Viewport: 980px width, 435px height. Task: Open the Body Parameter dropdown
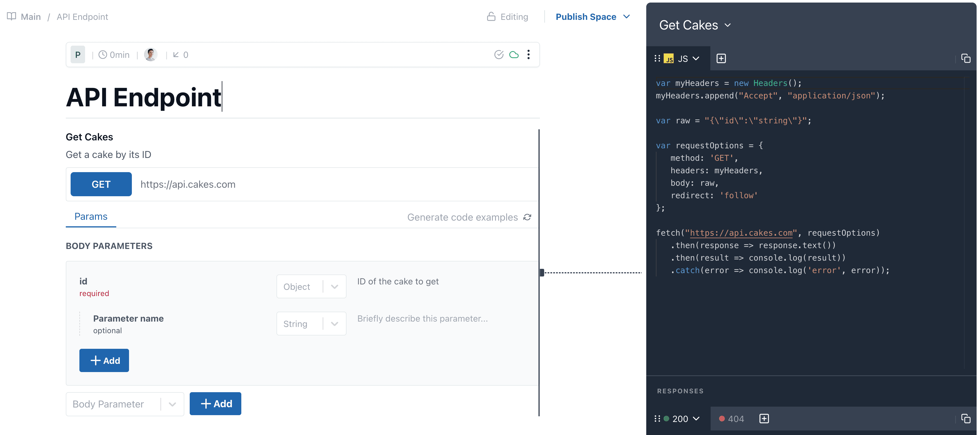pos(125,404)
